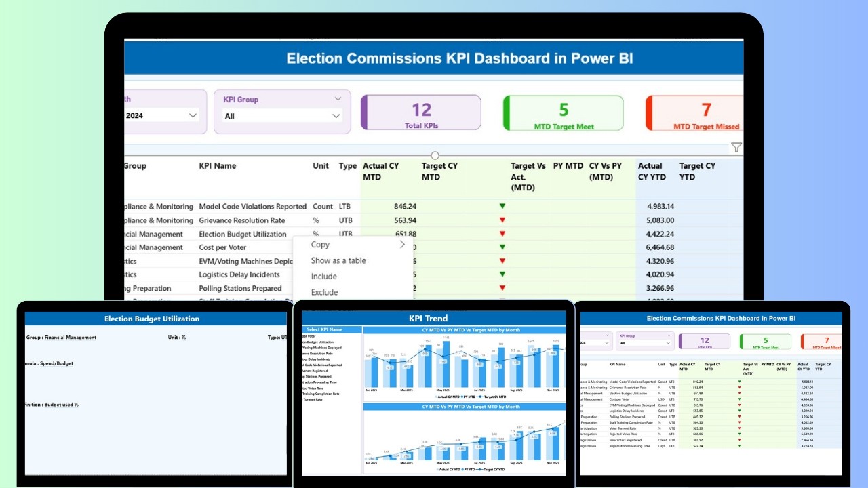Image resolution: width=868 pixels, height=488 pixels.
Task: Click Actual CY YTD value 6,464.68
Action: tap(660, 247)
